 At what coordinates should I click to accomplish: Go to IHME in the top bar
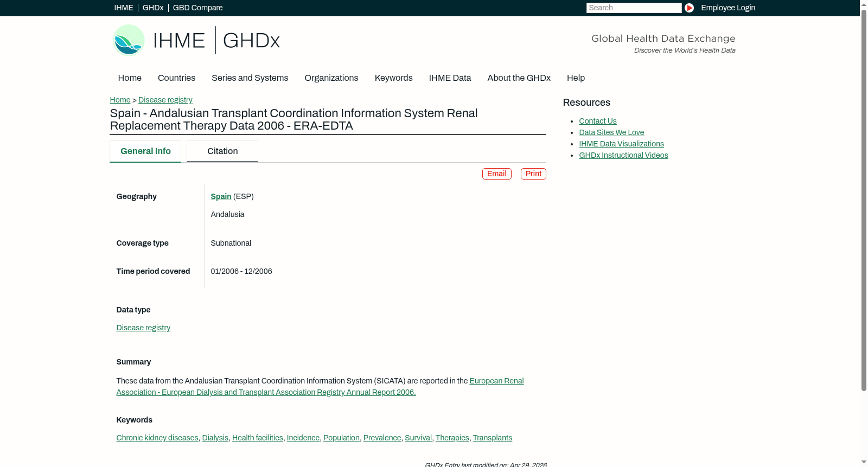point(124,8)
